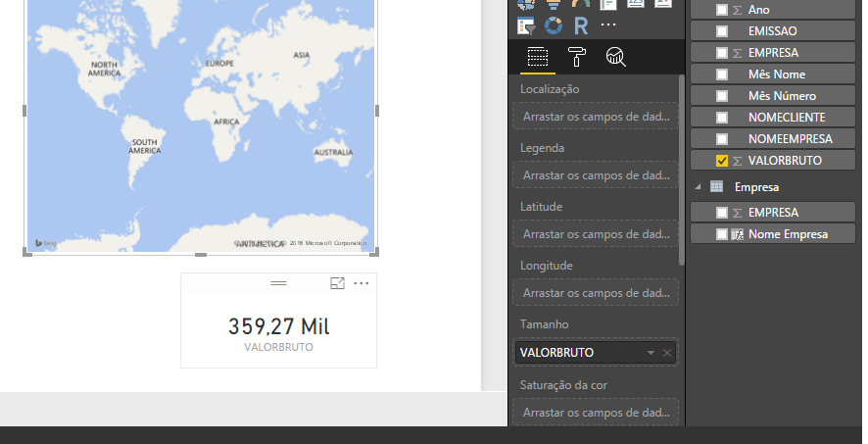Enable the Mês Nome field
Viewport: 868px width, 444px height.
pos(722,74)
